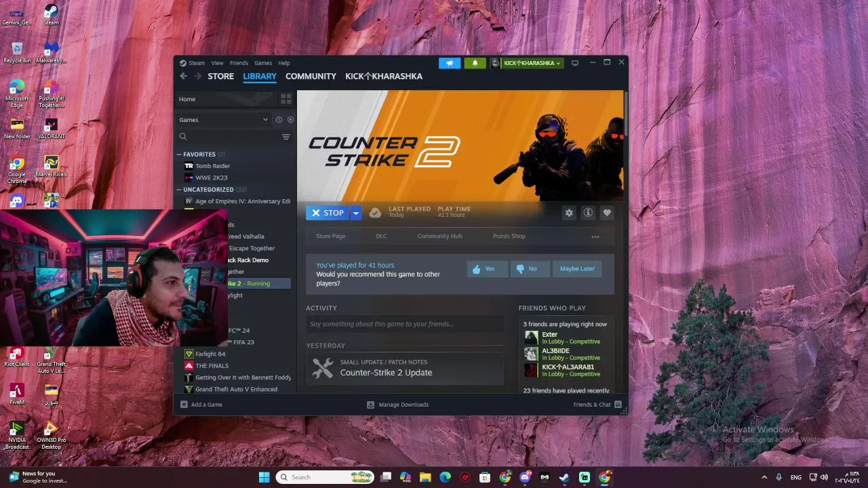868x488 pixels.
Task: Select friend AL3BIIDE in friends list
Action: click(566, 354)
